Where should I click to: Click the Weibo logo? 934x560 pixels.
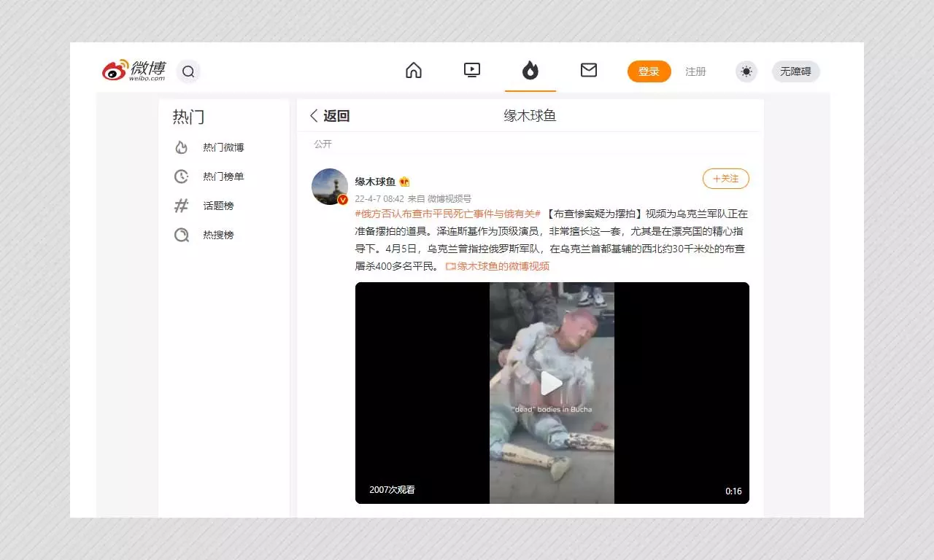click(x=134, y=71)
